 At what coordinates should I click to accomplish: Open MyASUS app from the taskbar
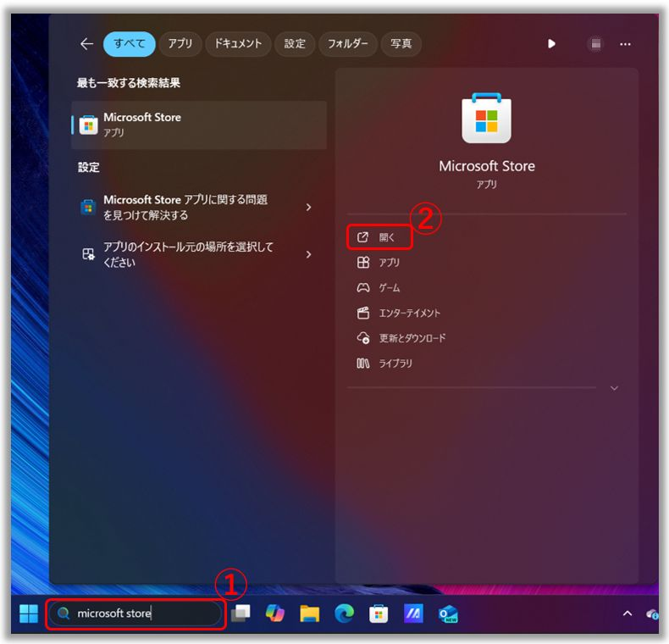[x=413, y=613]
